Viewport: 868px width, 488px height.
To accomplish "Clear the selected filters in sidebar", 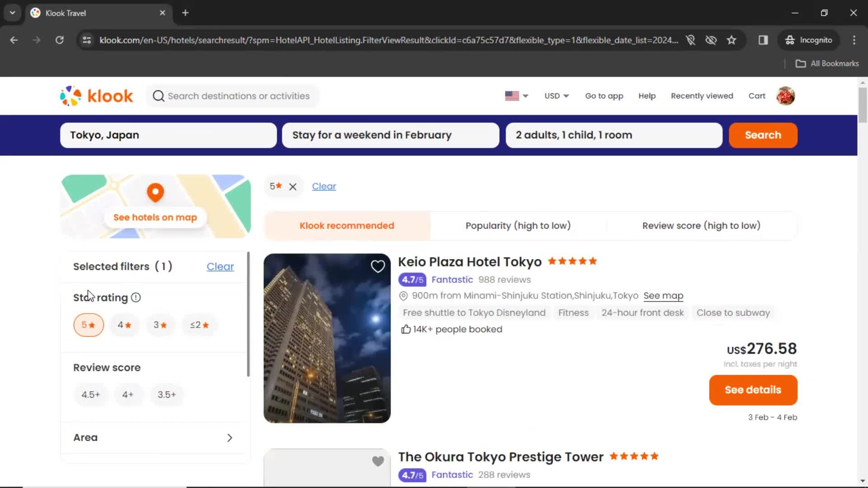I will point(220,267).
